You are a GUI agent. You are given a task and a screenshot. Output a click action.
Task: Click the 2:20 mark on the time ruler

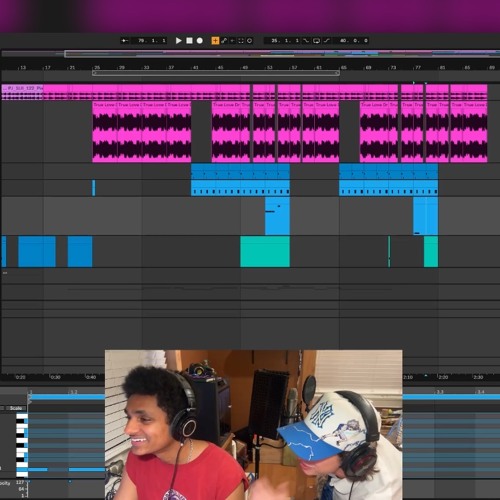click(443, 377)
